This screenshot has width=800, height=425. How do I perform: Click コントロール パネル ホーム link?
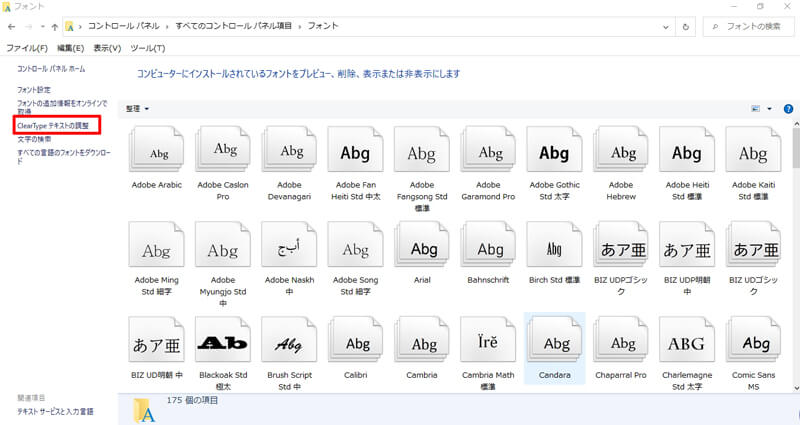pyautogui.click(x=51, y=69)
